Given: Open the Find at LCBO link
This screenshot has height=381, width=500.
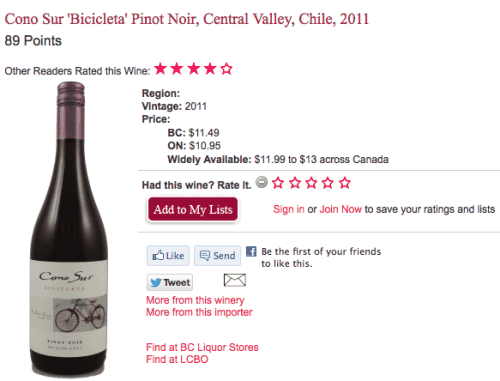Looking at the screenshot, I should (x=177, y=359).
